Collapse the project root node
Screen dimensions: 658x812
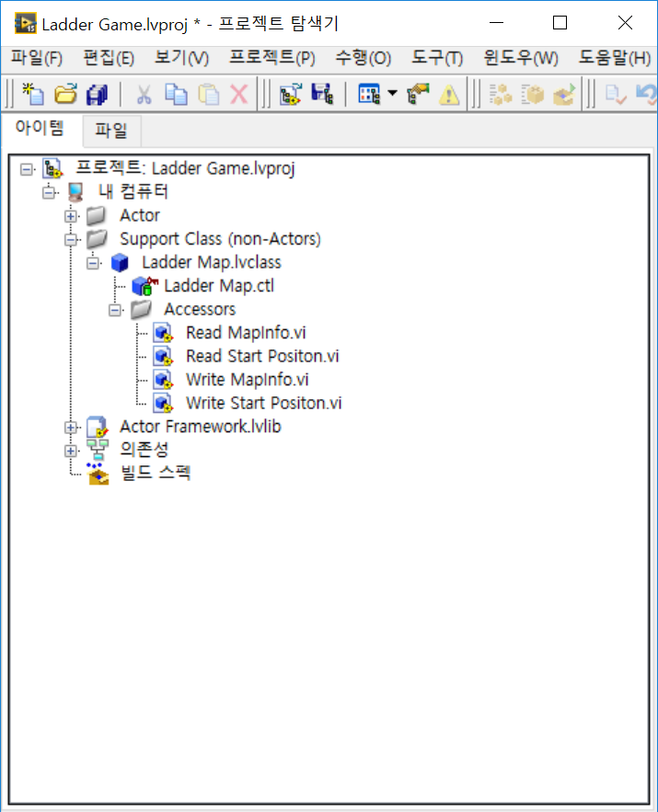(x=27, y=169)
